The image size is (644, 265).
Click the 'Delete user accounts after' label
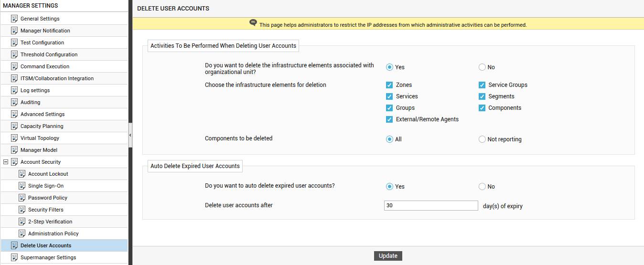[x=239, y=205]
